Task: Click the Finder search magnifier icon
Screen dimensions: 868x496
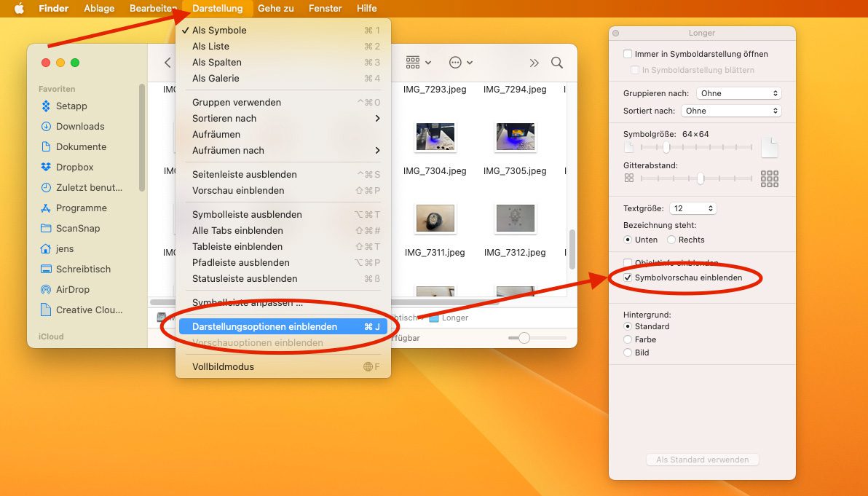Action: click(557, 63)
